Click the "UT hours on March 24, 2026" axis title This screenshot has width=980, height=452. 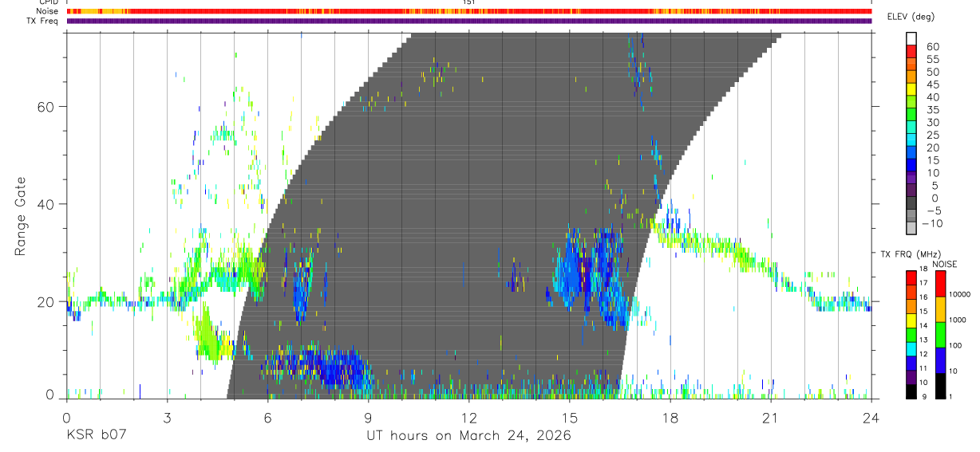469,436
